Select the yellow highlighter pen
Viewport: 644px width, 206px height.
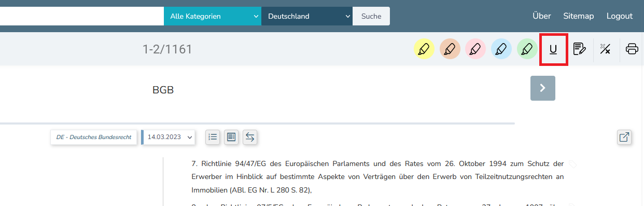(424, 49)
